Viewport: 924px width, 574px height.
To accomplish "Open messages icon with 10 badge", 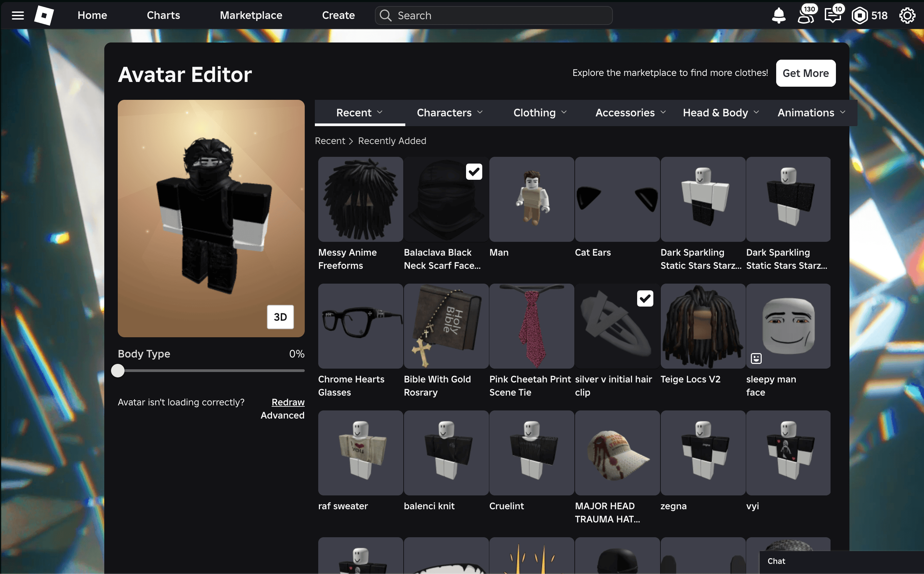I will click(833, 15).
